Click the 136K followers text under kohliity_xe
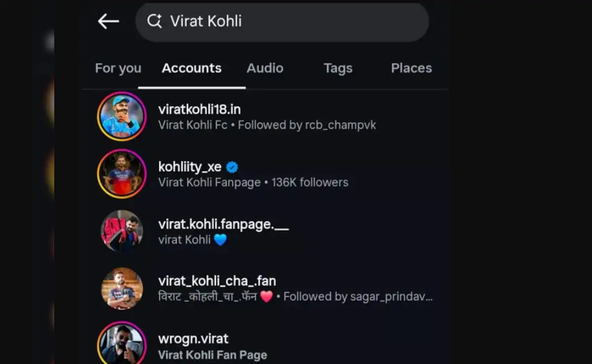Image resolution: width=592 pixels, height=364 pixels. coord(309,182)
